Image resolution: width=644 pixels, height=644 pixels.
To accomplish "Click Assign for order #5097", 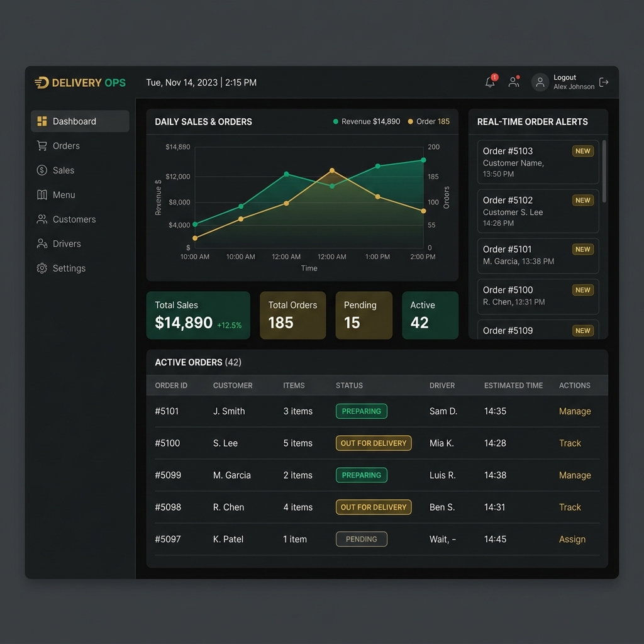I will pos(572,540).
